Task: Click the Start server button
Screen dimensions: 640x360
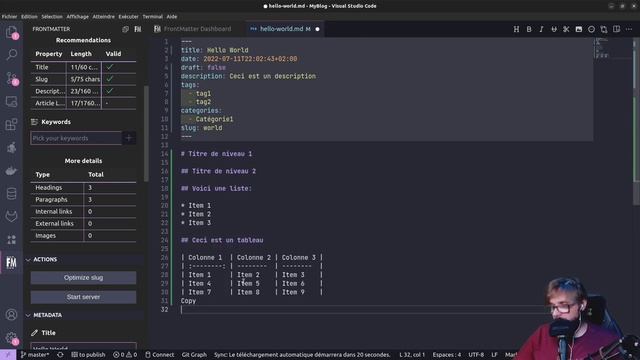Action: click(83, 297)
